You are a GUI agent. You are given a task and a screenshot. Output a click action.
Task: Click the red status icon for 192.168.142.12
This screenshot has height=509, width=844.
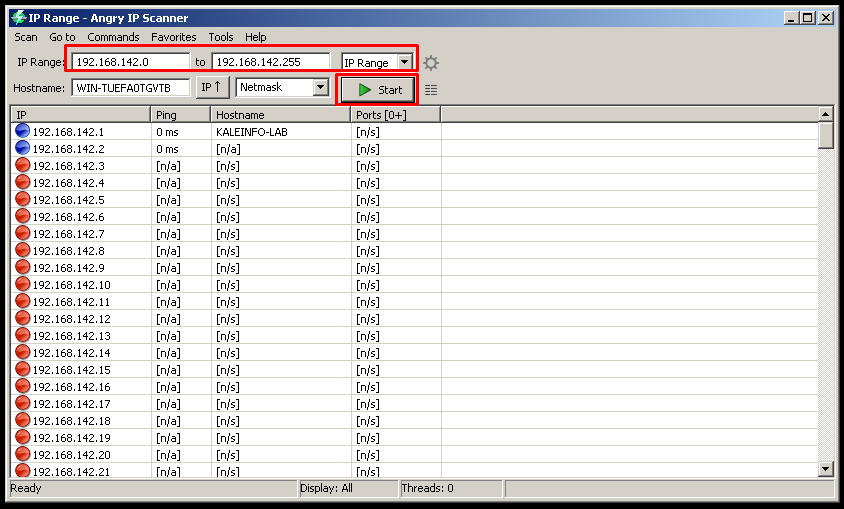23,319
